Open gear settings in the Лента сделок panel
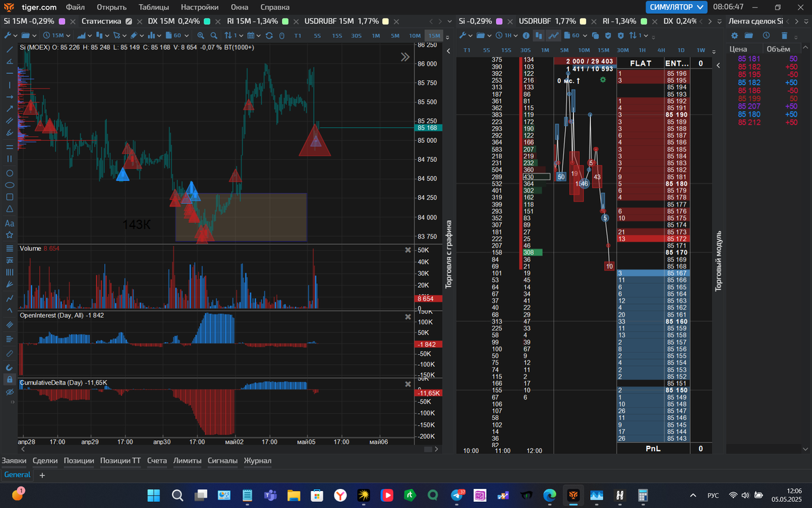 [x=735, y=35]
